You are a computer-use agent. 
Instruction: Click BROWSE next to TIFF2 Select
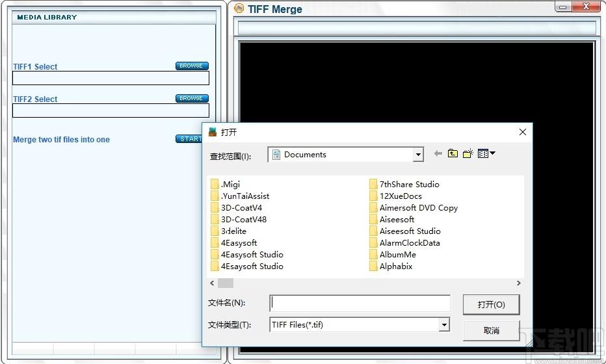coord(192,98)
